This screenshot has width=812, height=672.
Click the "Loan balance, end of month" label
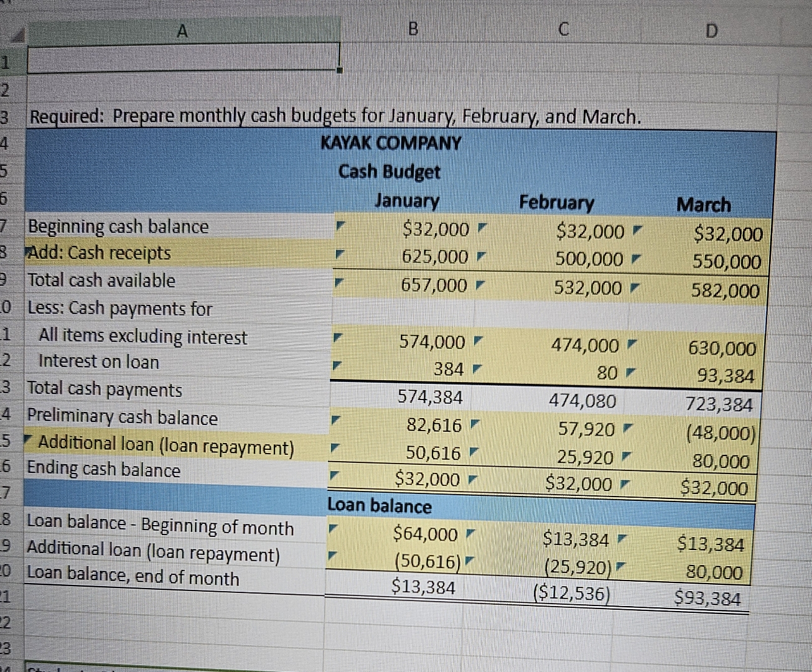pyautogui.click(x=133, y=577)
